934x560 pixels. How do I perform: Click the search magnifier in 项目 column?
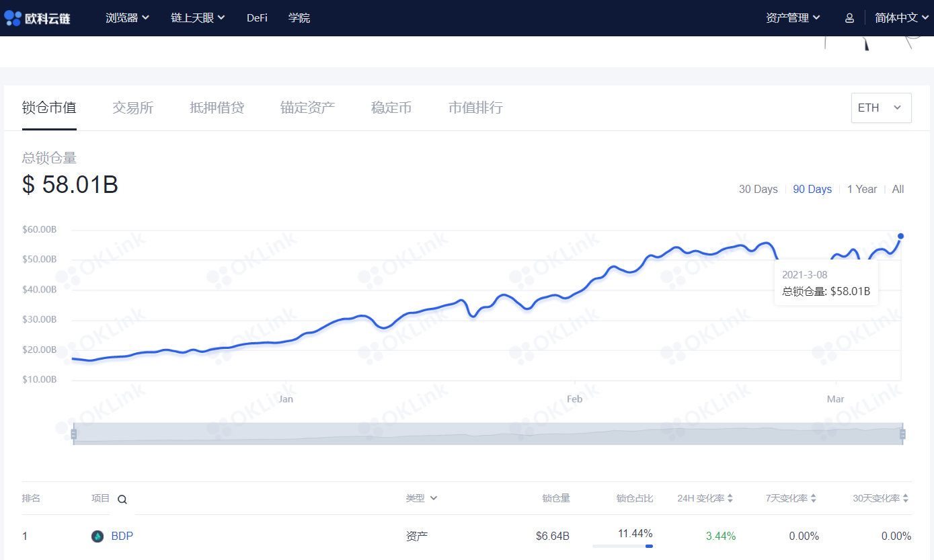[x=122, y=499]
